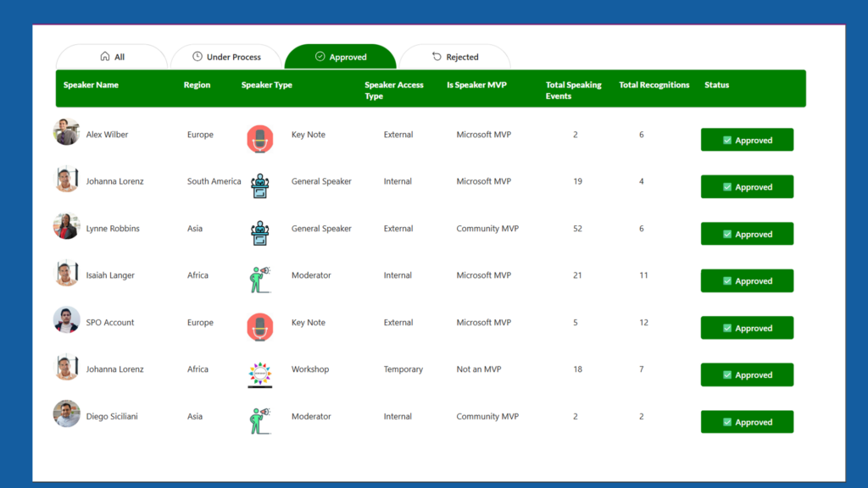Click the Approved tab
This screenshot has width=868, height=488.
[x=340, y=57]
